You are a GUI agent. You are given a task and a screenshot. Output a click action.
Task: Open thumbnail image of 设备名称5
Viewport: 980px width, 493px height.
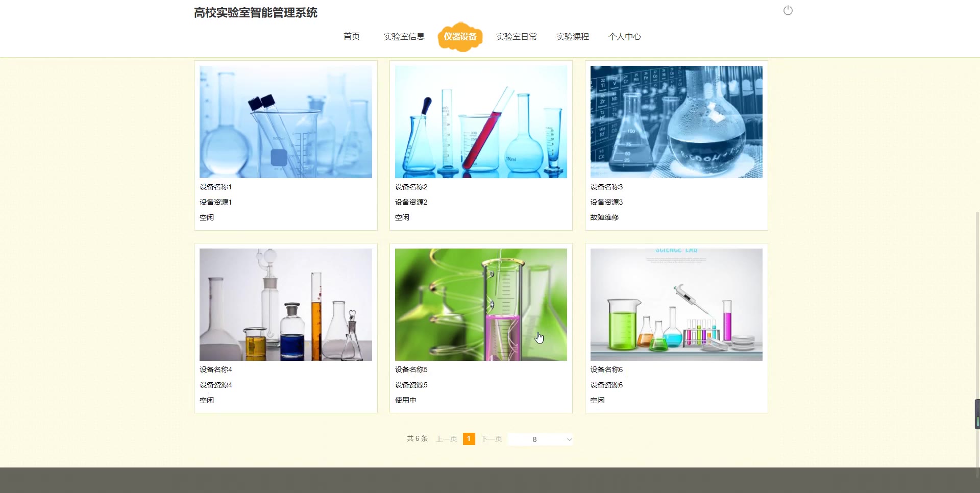pos(481,305)
